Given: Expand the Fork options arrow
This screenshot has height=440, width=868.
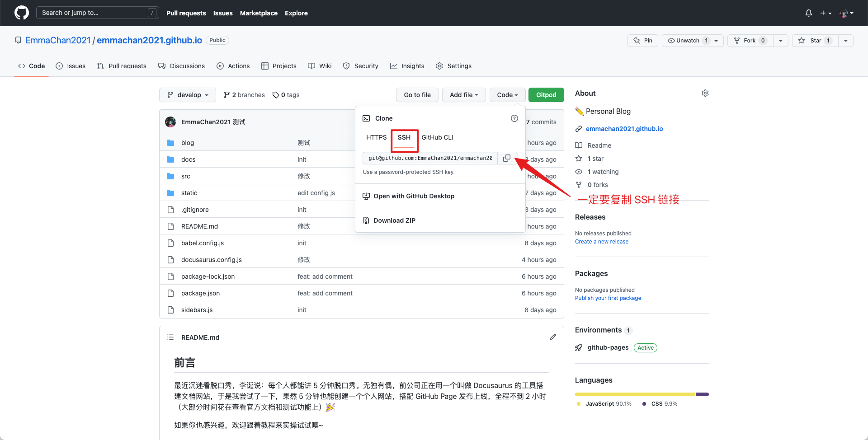Looking at the screenshot, I should point(781,41).
